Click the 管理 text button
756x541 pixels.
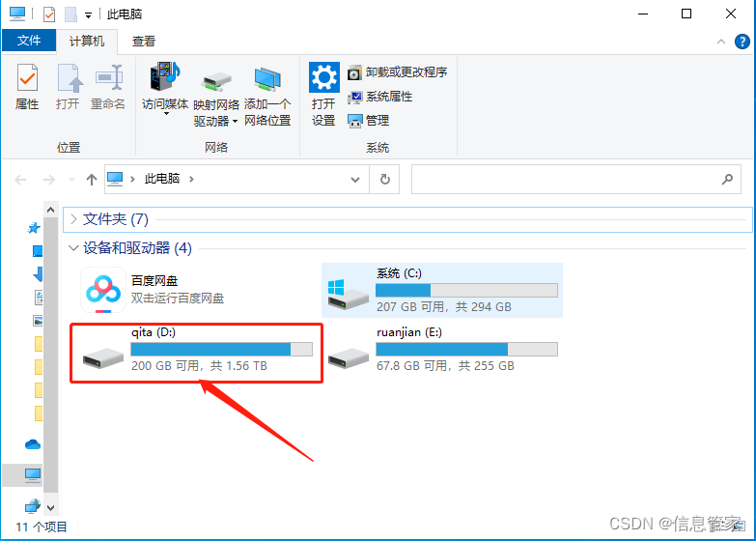(x=378, y=121)
